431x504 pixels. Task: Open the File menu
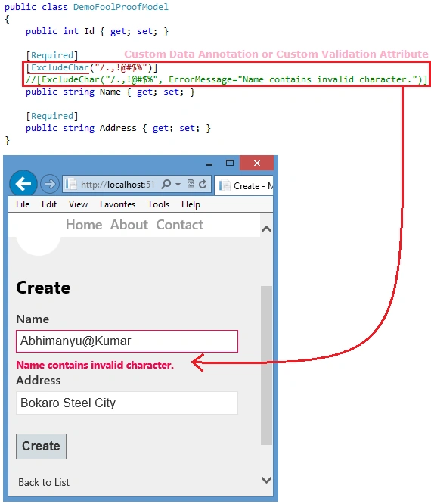[23, 204]
